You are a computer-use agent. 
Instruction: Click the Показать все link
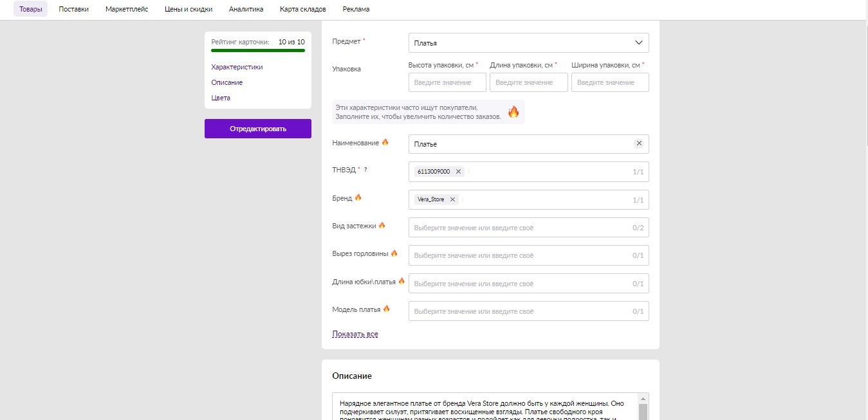point(355,334)
